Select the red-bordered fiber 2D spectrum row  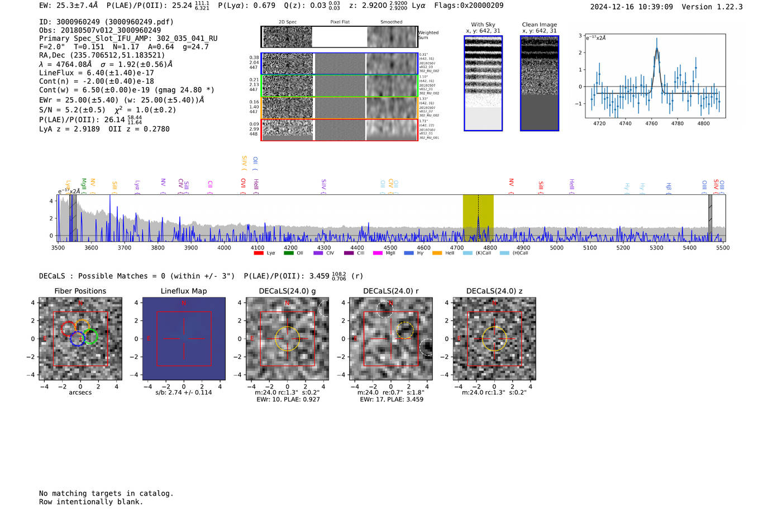click(x=339, y=130)
